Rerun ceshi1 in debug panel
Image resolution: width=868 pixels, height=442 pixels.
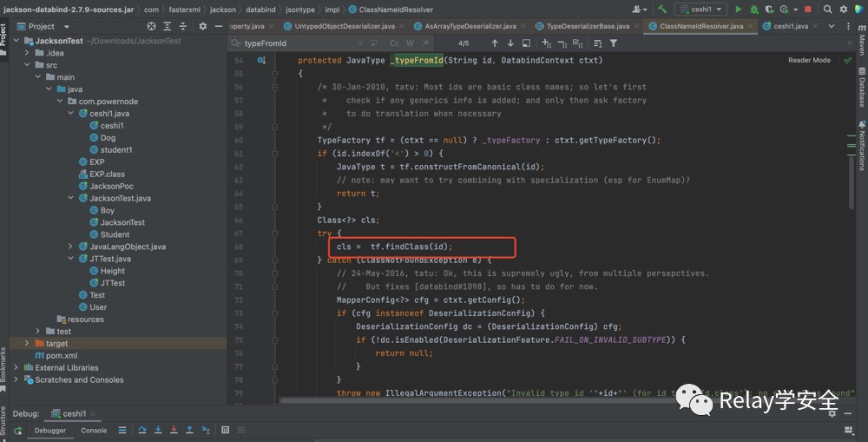[17, 431]
